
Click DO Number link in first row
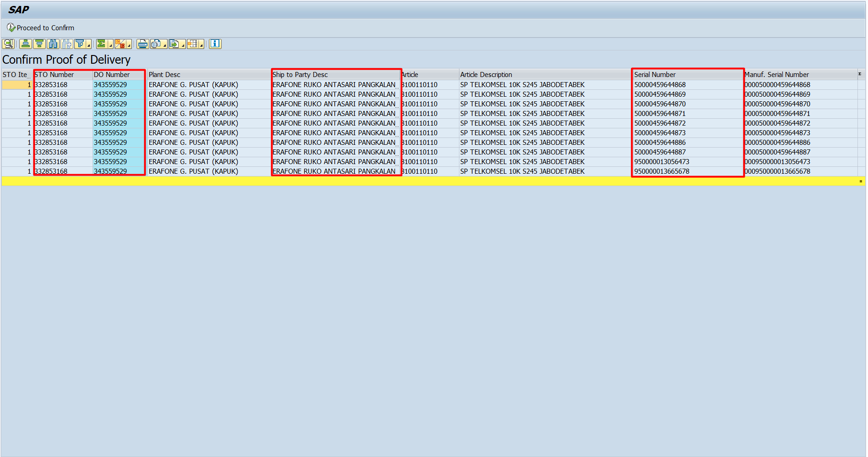[110, 85]
